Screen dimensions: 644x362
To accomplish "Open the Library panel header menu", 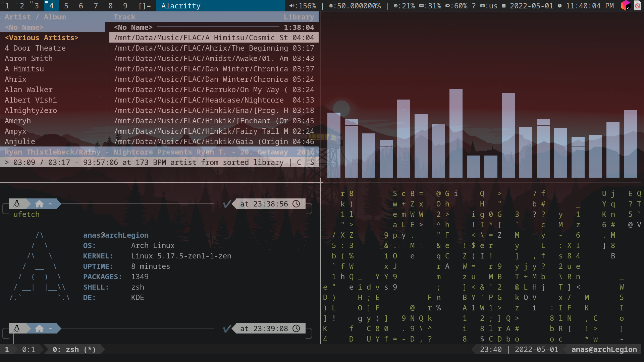I will (300, 17).
